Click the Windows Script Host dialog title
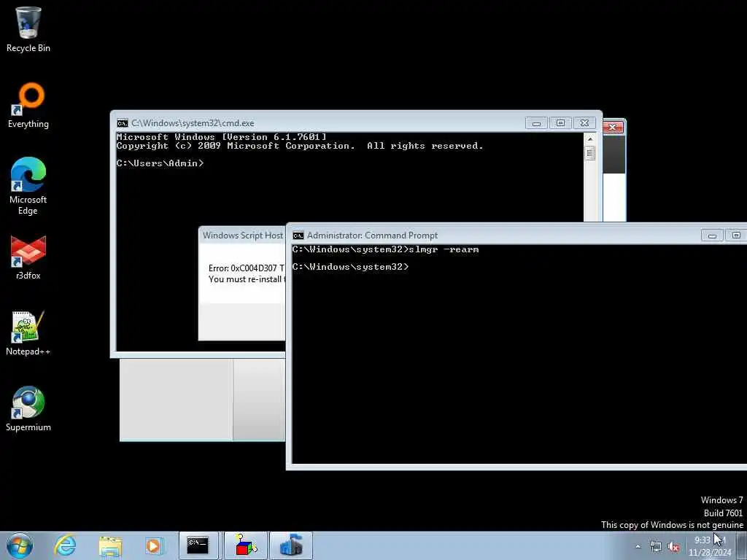This screenshot has height=560, width=747. click(x=243, y=236)
